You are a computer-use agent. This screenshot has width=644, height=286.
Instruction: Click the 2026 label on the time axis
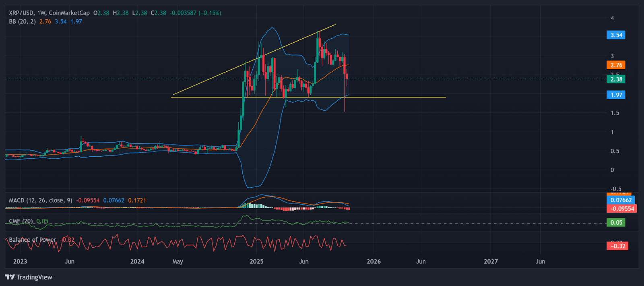[x=374, y=261]
